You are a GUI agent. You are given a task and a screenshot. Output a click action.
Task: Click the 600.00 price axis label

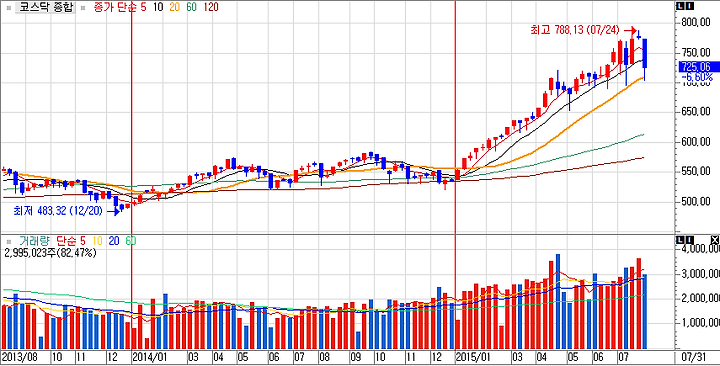pos(697,142)
